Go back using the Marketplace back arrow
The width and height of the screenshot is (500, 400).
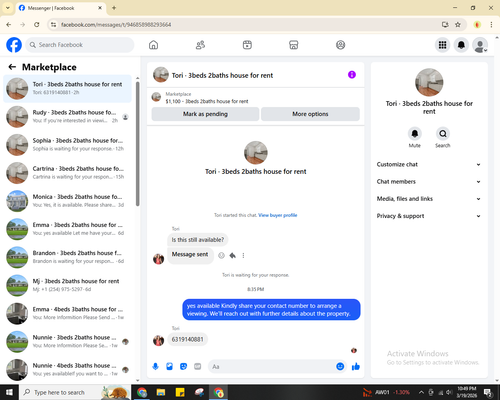(x=12, y=67)
